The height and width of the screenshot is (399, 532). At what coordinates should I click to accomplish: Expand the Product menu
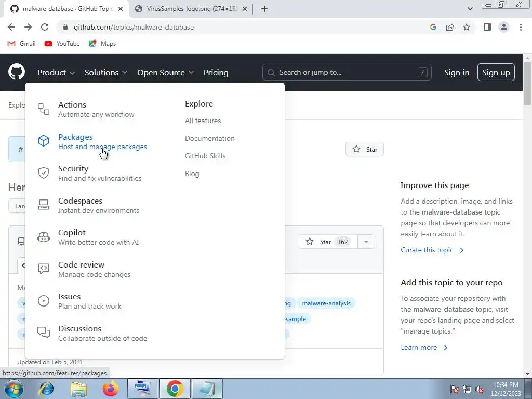(56, 72)
